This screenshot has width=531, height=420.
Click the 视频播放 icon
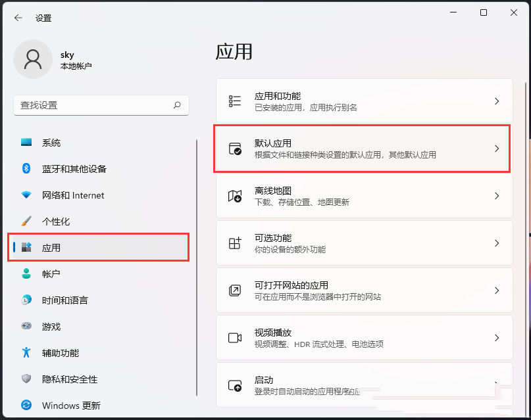(x=234, y=337)
